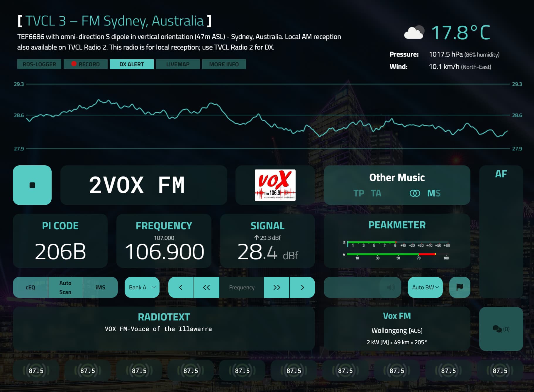Select the DX ALERT button
This screenshot has height=392, width=534.
[132, 64]
